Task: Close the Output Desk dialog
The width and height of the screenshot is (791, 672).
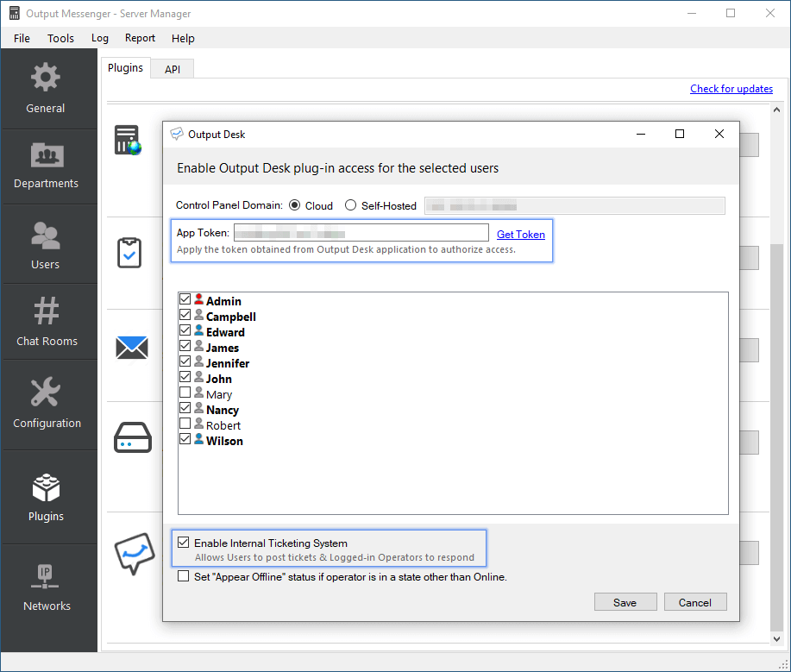Action: [719, 134]
